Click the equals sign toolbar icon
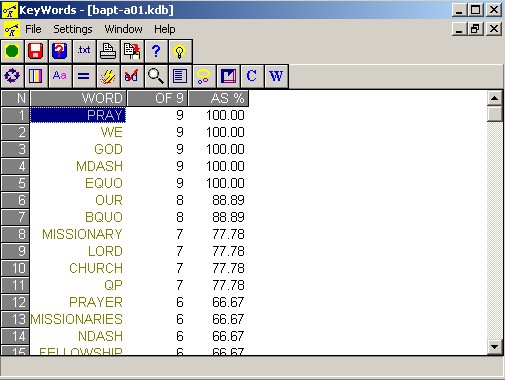Viewport: 505px width, 380px height. tap(84, 76)
